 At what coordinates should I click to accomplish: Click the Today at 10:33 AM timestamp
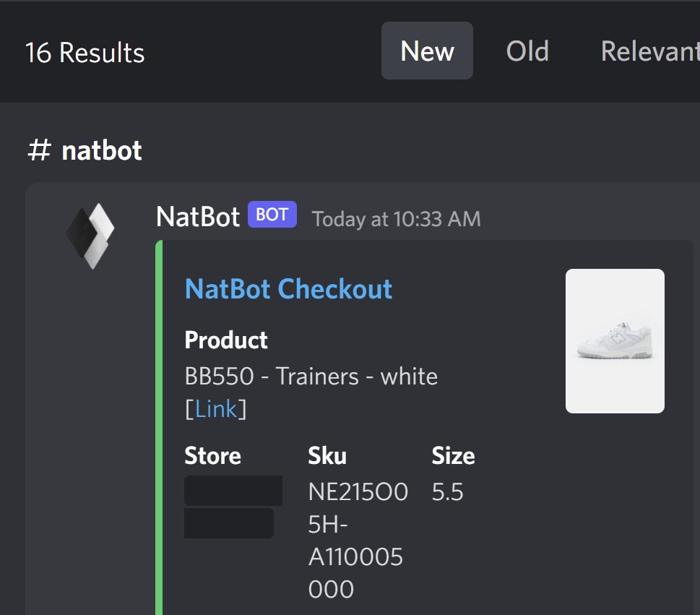pyautogui.click(x=397, y=219)
